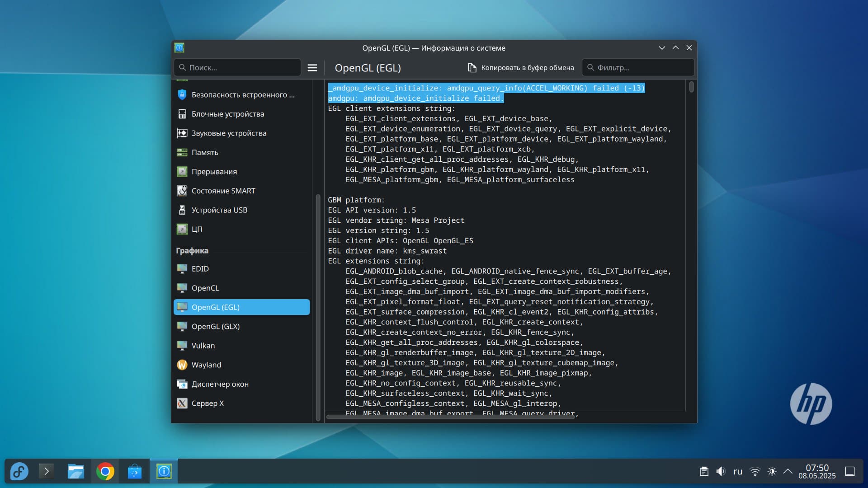Switch the ru keyboard layout indicator
This screenshot has width=868, height=488.
[x=738, y=472]
